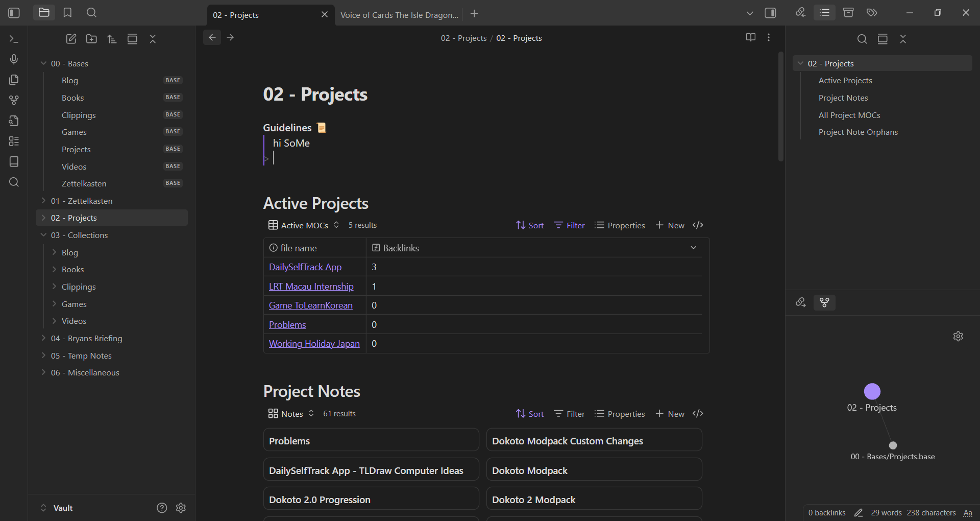Screen dimensions: 980x521
Task: Click Filter button in Project Notes
Action: (569, 414)
